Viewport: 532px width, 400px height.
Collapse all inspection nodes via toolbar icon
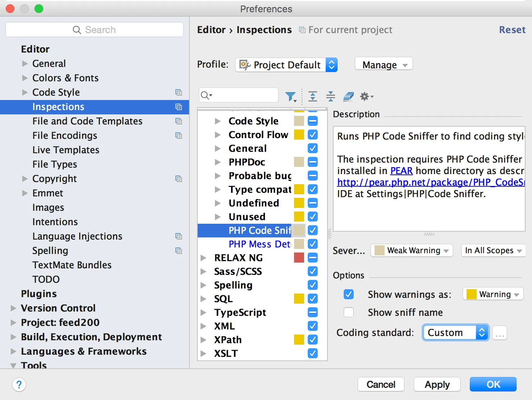tap(330, 96)
